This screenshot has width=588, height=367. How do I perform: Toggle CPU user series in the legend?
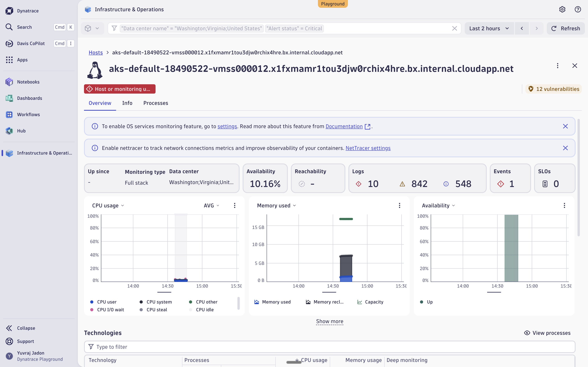pos(107,302)
